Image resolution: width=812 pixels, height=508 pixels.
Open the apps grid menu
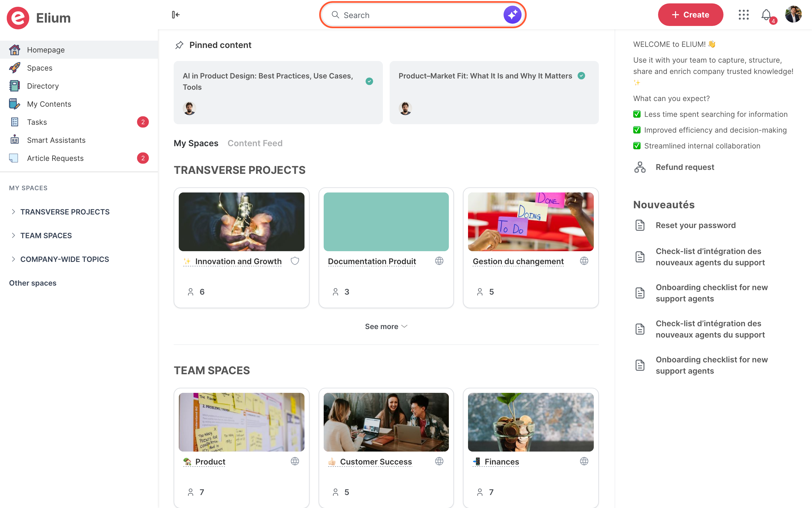point(743,15)
